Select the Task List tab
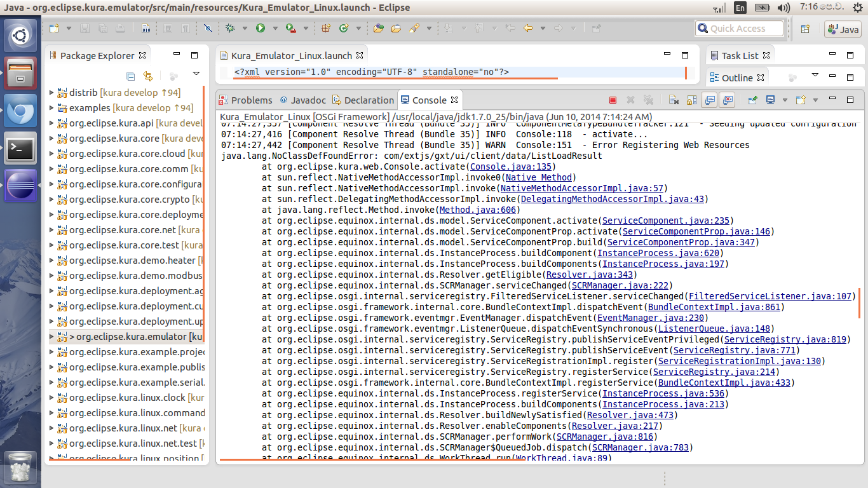Image resolution: width=868 pixels, height=488 pixels. pyautogui.click(x=740, y=56)
